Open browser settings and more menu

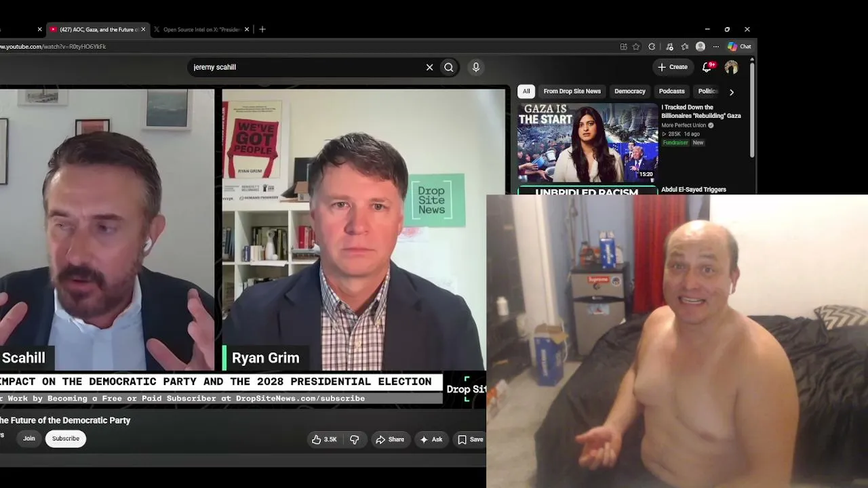click(715, 47)
